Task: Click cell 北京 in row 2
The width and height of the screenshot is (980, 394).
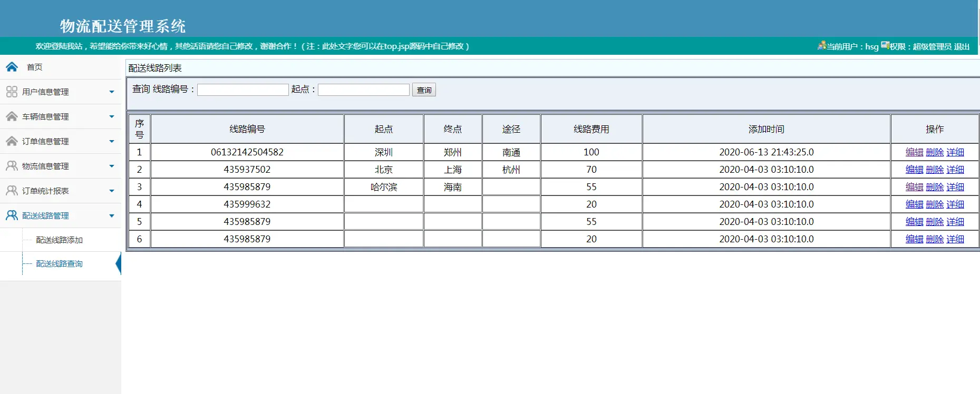Action: coord(384,170)
